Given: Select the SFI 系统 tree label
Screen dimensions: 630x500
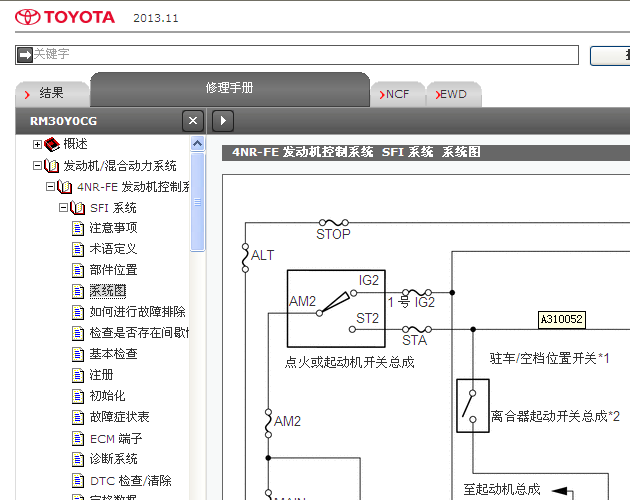Looking at the screenshot, I should coord(113,208).
